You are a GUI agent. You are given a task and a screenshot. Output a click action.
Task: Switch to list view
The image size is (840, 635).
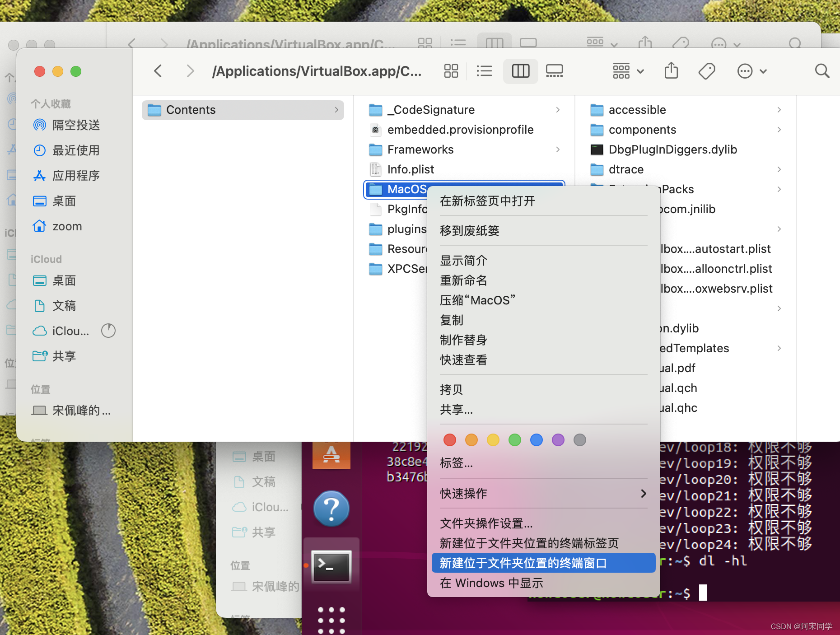484,71
